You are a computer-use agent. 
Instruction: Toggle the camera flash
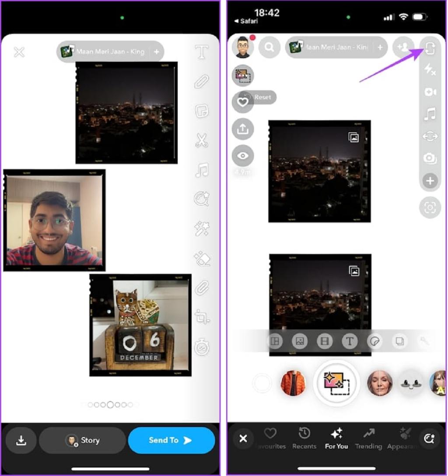point(430,70)
